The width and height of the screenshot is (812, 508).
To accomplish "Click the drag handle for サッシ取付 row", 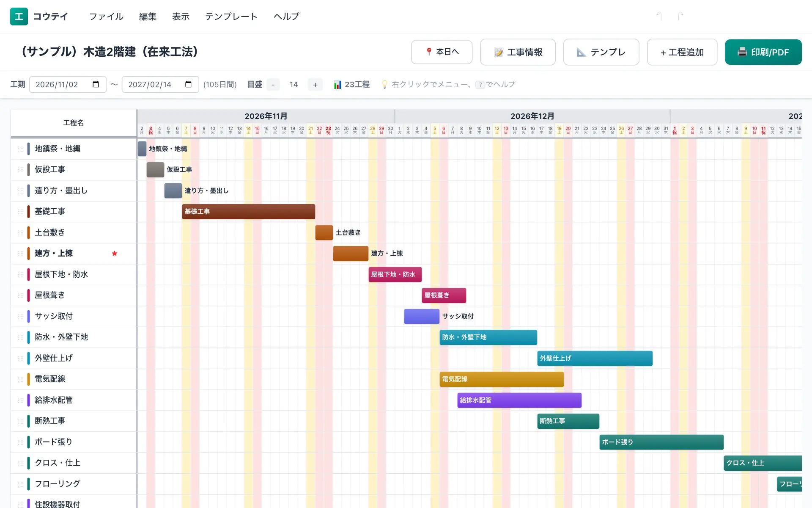I will click(20, 316).
